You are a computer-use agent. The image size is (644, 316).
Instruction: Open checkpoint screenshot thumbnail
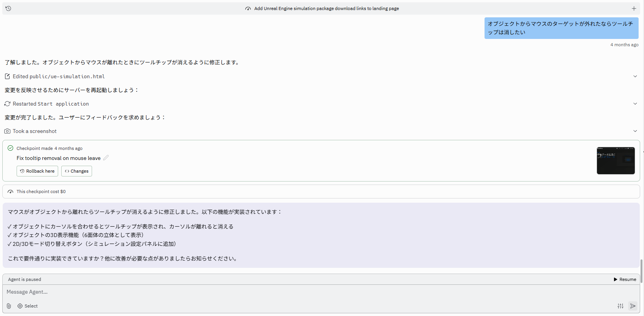click(x=615, y=160)
